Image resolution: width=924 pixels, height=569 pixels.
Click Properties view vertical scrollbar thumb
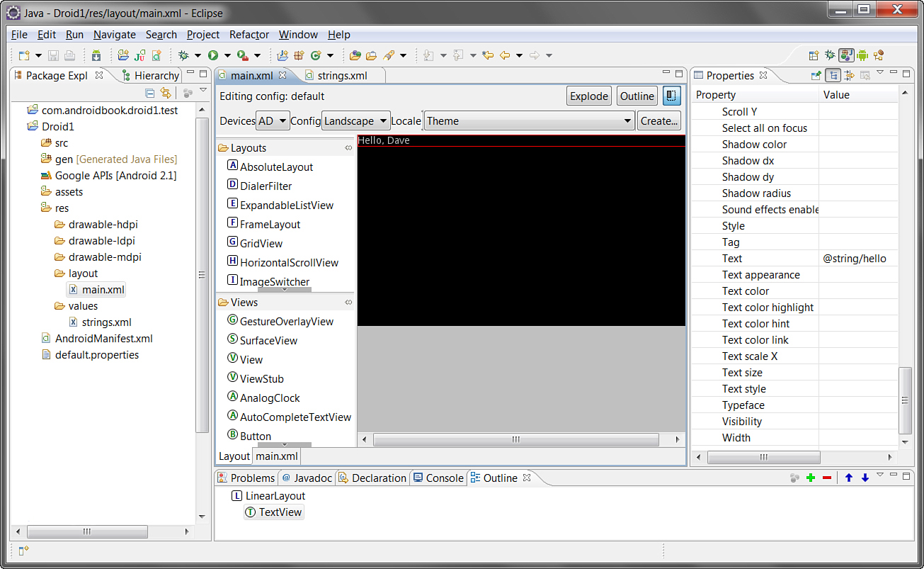pos(905,401)
